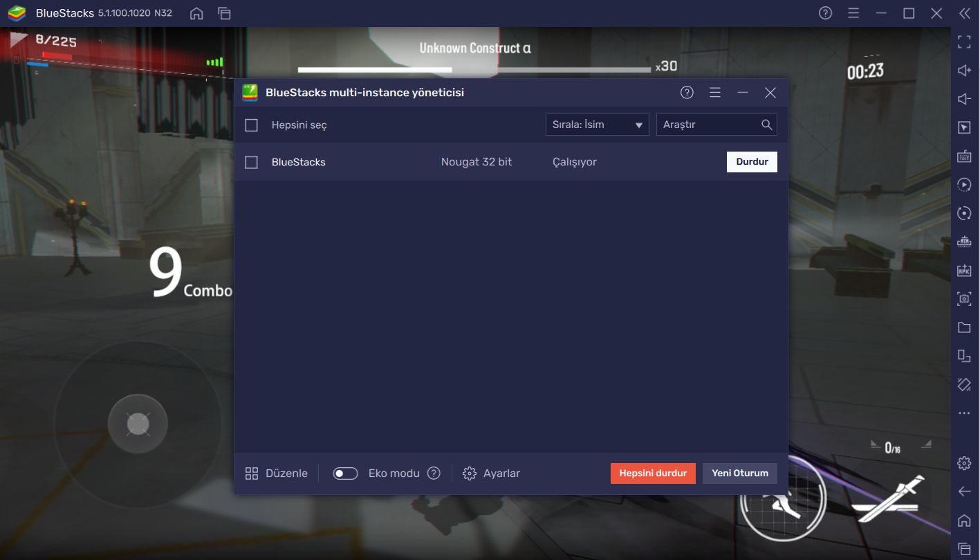Open help in multi-instance manager header
980x560 pixels.
tap(687, 93)
